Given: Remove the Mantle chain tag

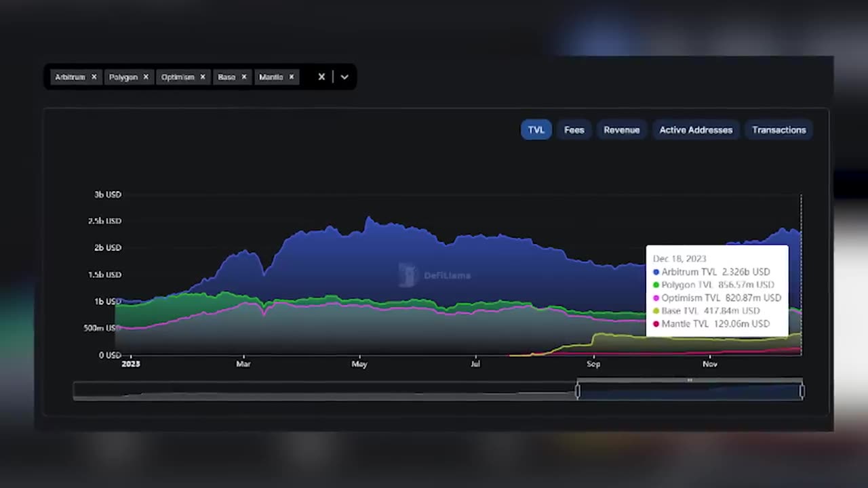Looking at the screenshot, I should [x=292, y=77].
